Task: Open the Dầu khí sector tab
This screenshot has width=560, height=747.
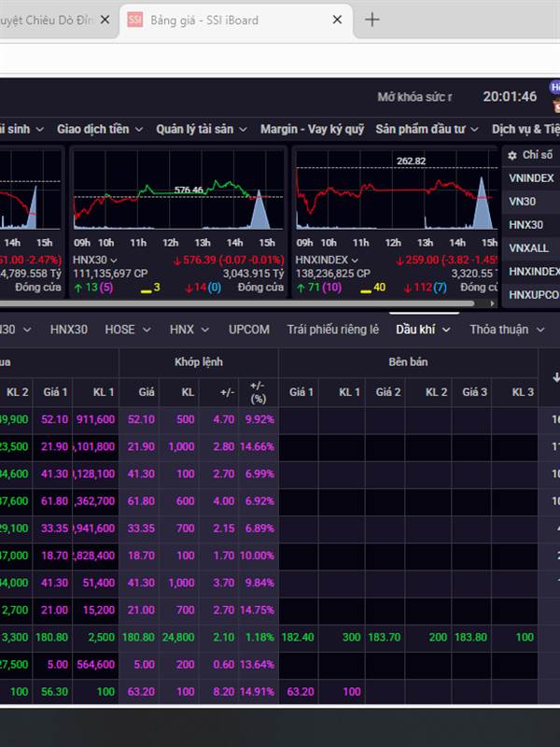Action: (423, 330)
